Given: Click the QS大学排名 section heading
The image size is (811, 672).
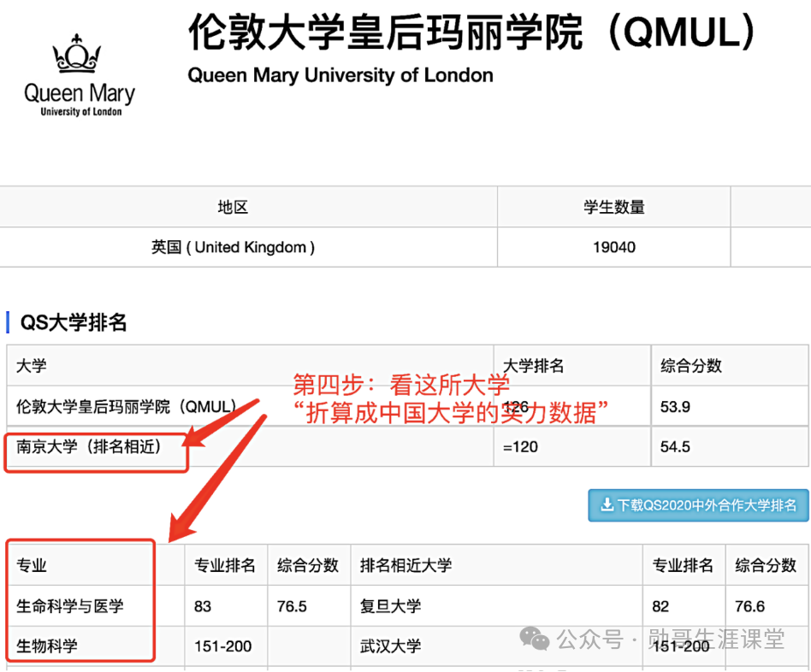Looking at the screenshot, I should 74,322.
